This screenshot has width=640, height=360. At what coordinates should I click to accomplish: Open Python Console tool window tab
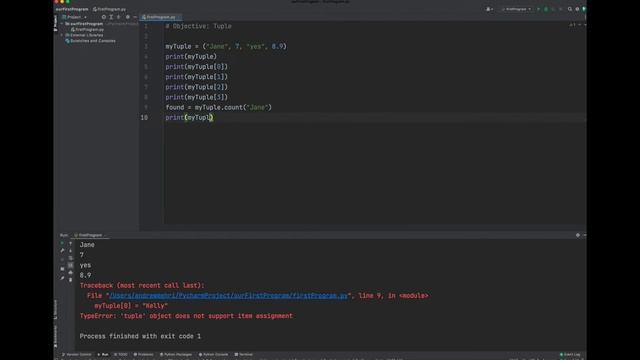(x=213, y=354)
